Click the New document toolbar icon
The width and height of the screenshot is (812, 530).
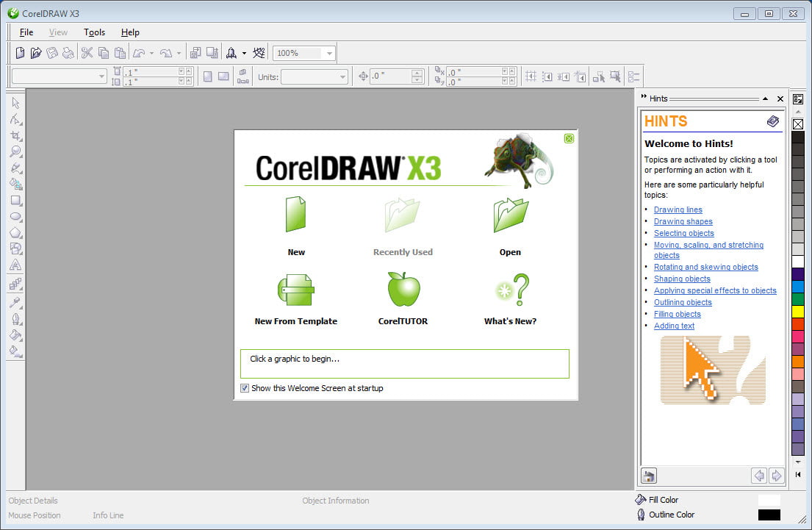coord(20,53)
